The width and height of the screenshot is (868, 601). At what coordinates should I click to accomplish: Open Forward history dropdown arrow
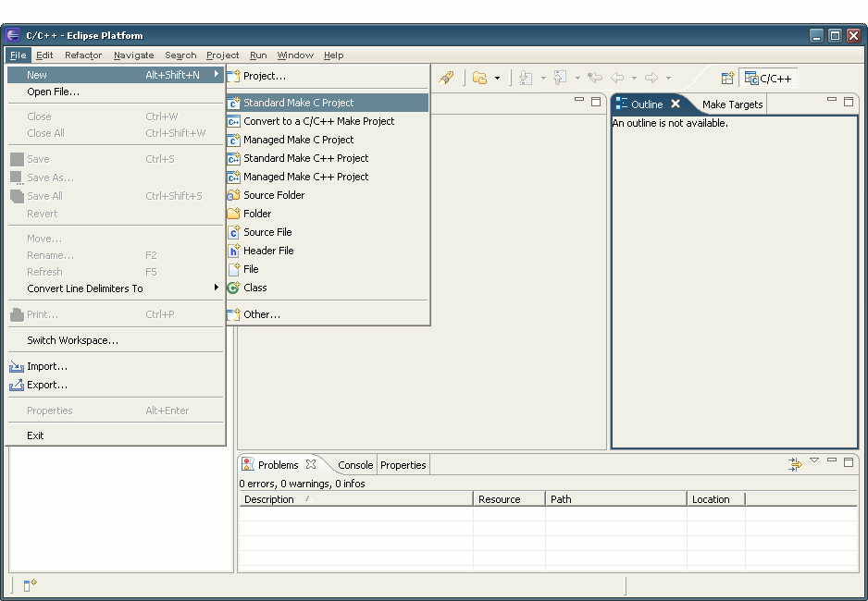(x=668, y=79)
